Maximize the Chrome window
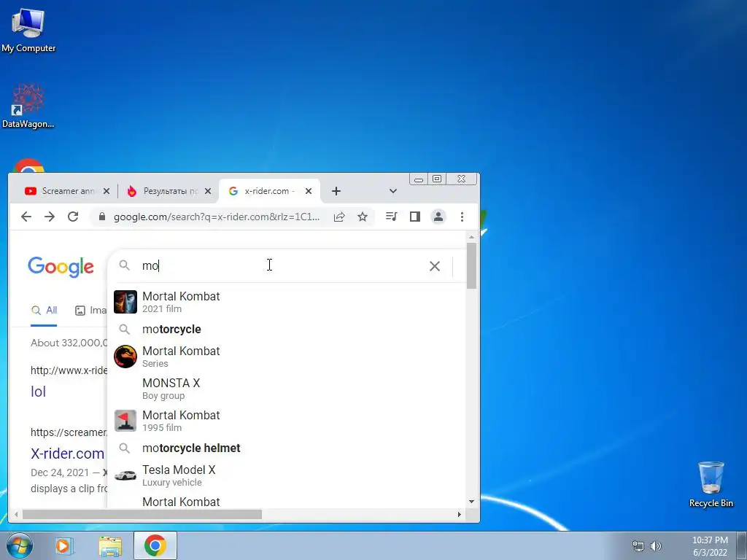 [x=437, y=179]
